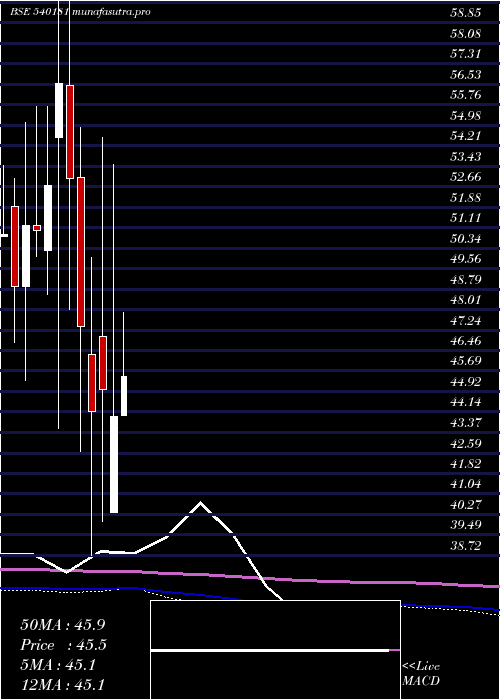Click the 44.92 price axis label
The width and height of the screenshot is (500, 700).
(x=465, y=382)
